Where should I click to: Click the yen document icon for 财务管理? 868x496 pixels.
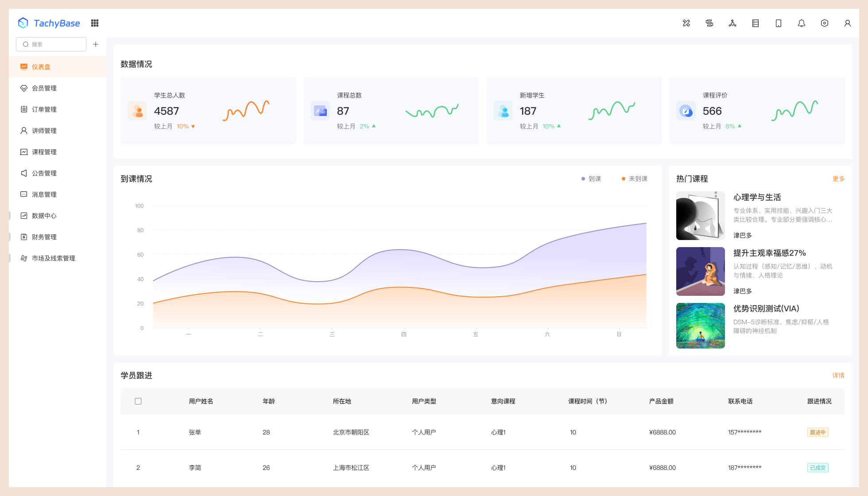[x=24, y=237]
